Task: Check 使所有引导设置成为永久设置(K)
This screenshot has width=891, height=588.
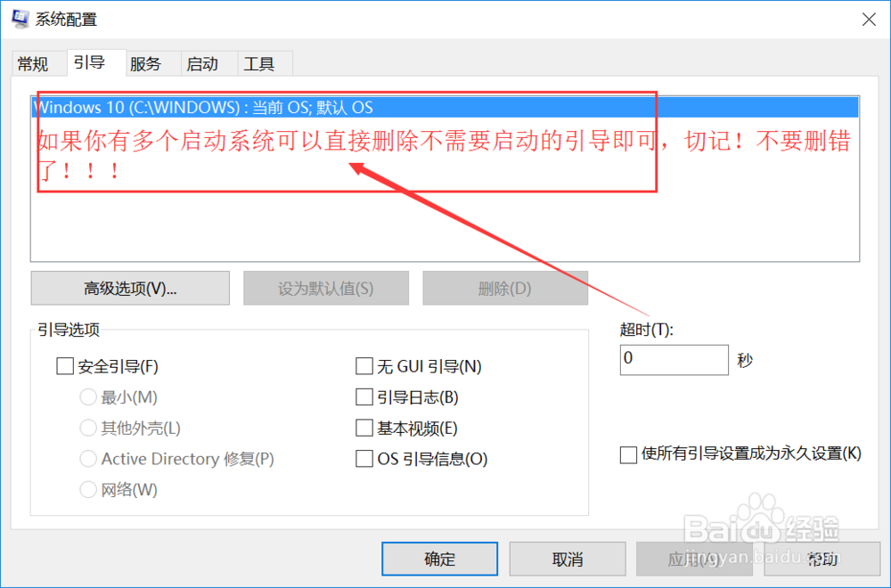Action: [628, 455]
